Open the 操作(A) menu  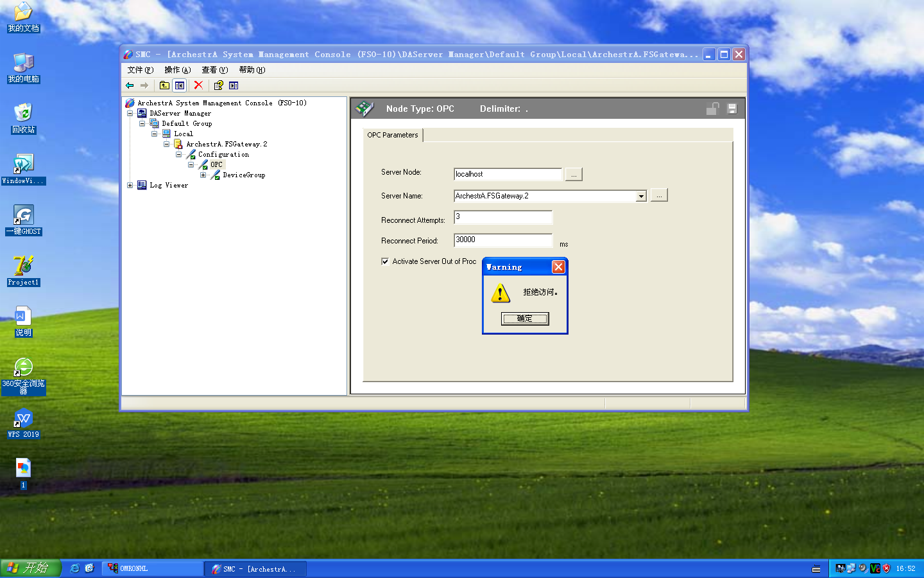coord(178,70)
